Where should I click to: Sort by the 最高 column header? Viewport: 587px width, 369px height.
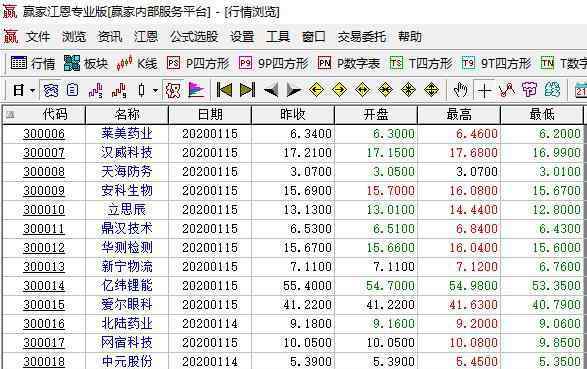(x=459, y=115)
